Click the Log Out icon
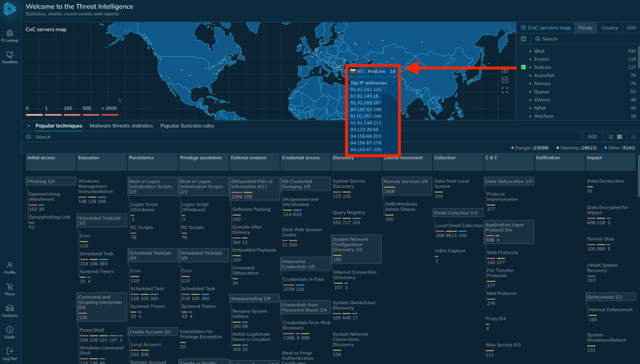The image size is (640, 364). 9,352
